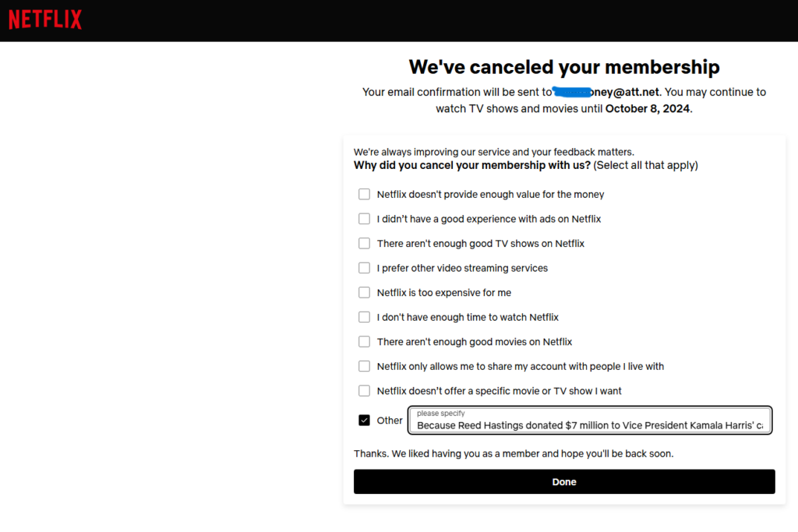Check "Netflix doesn't provide enough value" box
Screen dimensions: 798x532
[x=364, y=195]
